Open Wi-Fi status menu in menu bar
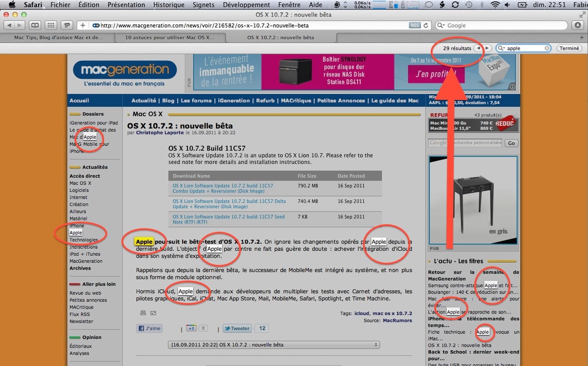Image resolution: width=588 pixels, height=366 pixels. point(495,5)
